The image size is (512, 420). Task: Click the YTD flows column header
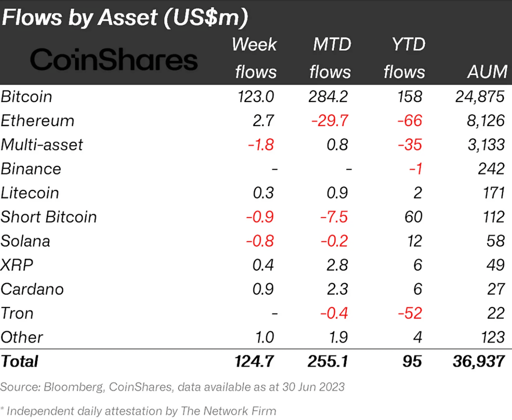click(405, 58)
